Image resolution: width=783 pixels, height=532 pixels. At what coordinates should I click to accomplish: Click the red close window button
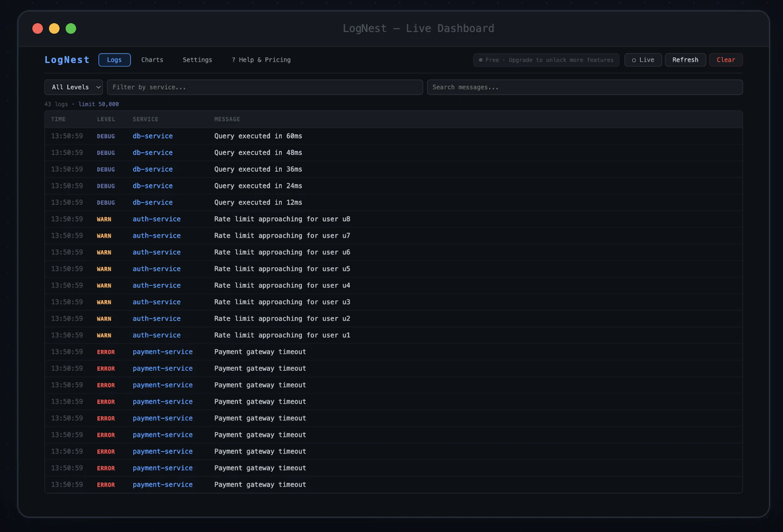click(x=38, y=28)
